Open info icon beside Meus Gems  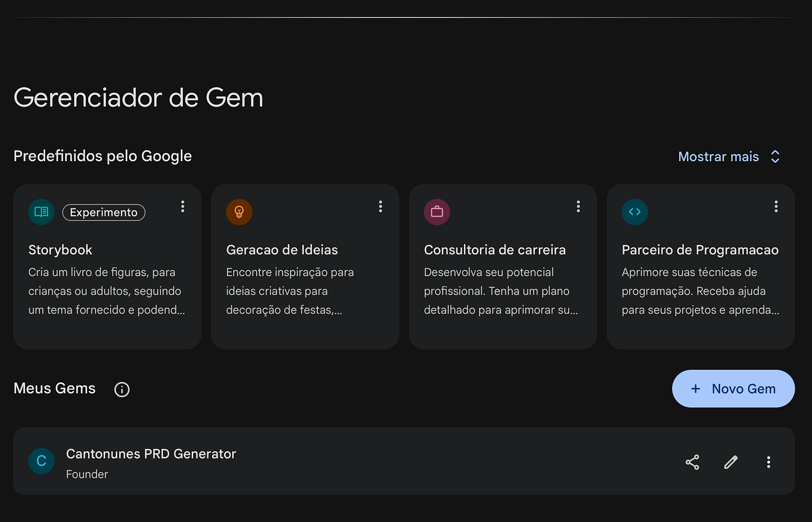pos(122,389)
